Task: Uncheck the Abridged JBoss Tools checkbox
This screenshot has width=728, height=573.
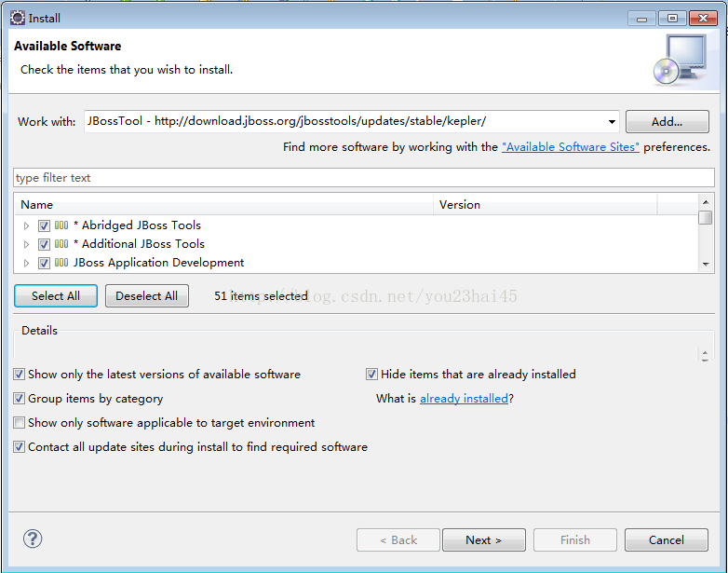Action: click(44, 225)
